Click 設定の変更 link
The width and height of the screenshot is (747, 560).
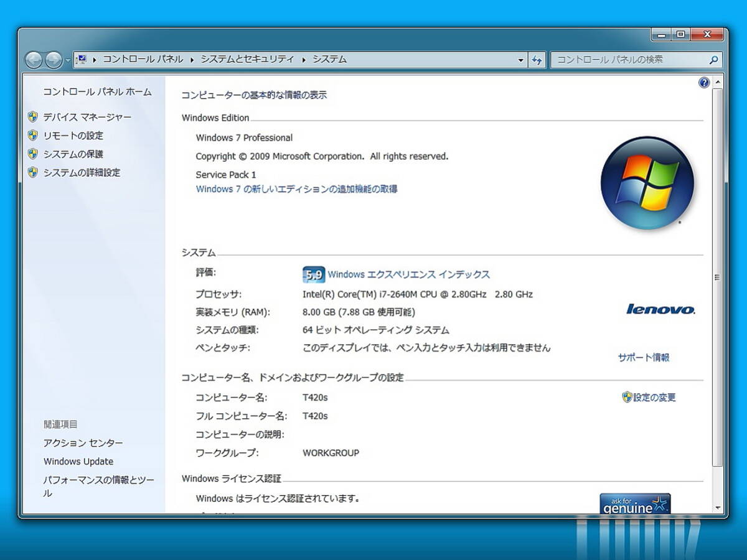[x=654, y=398]
